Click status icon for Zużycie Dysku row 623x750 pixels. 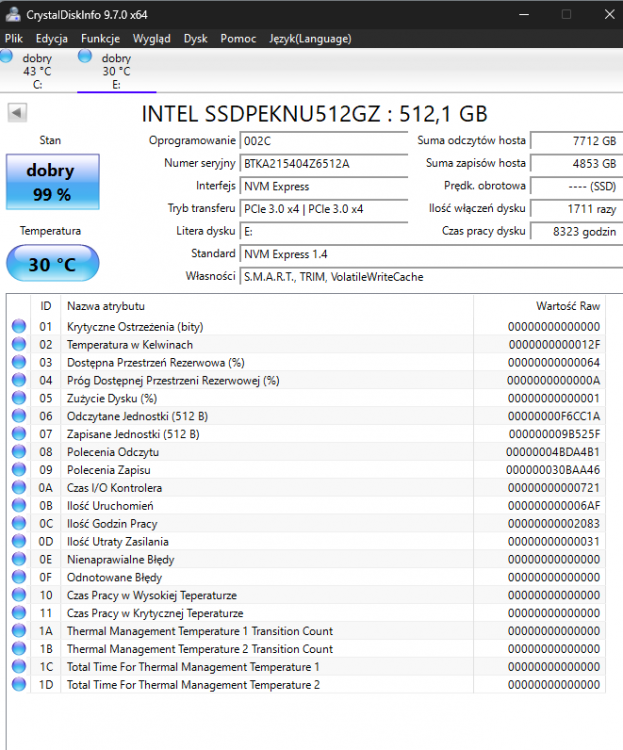click(x=19, y=398)
